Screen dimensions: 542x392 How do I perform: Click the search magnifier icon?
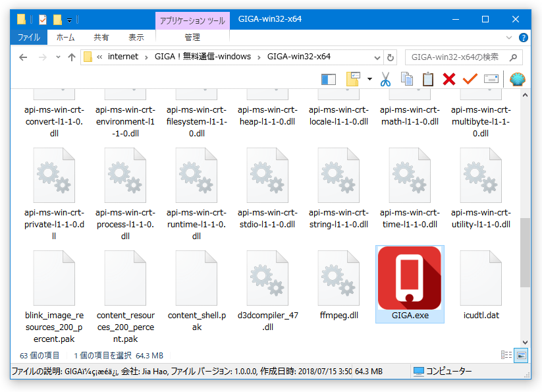point(513,57)
